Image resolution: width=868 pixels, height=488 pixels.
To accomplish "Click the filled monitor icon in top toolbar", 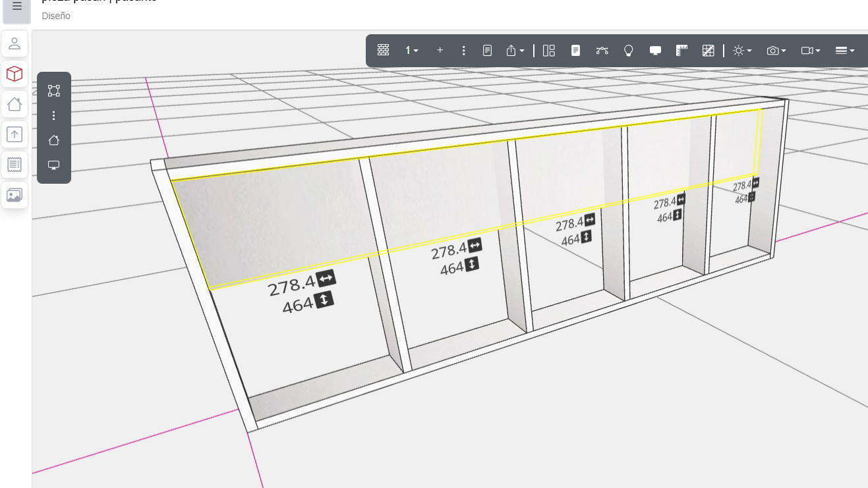I will click(x=655, y=50).
